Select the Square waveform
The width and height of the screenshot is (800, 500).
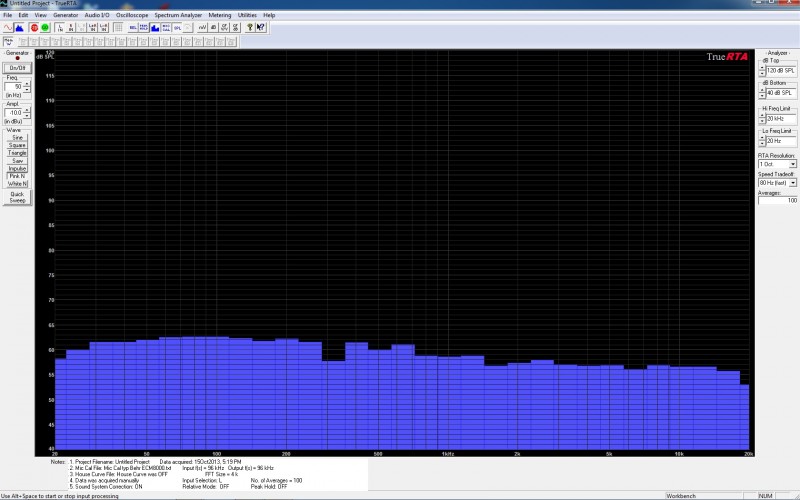(x=17, y=145)
